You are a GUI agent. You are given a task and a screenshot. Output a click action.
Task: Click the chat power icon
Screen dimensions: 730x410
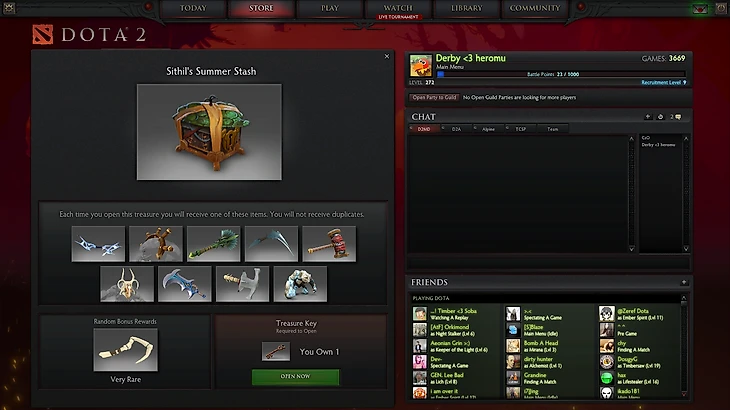pyautogui.click(x=660, y=117)
